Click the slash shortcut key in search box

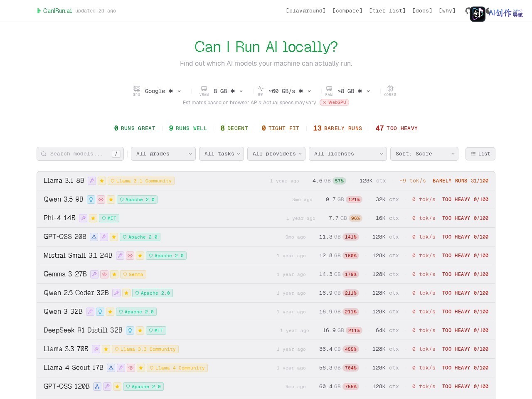point(116,154)
